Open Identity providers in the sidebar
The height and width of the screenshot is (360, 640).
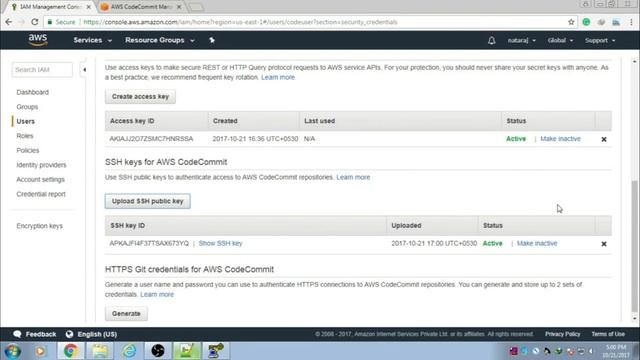[41, 165]
